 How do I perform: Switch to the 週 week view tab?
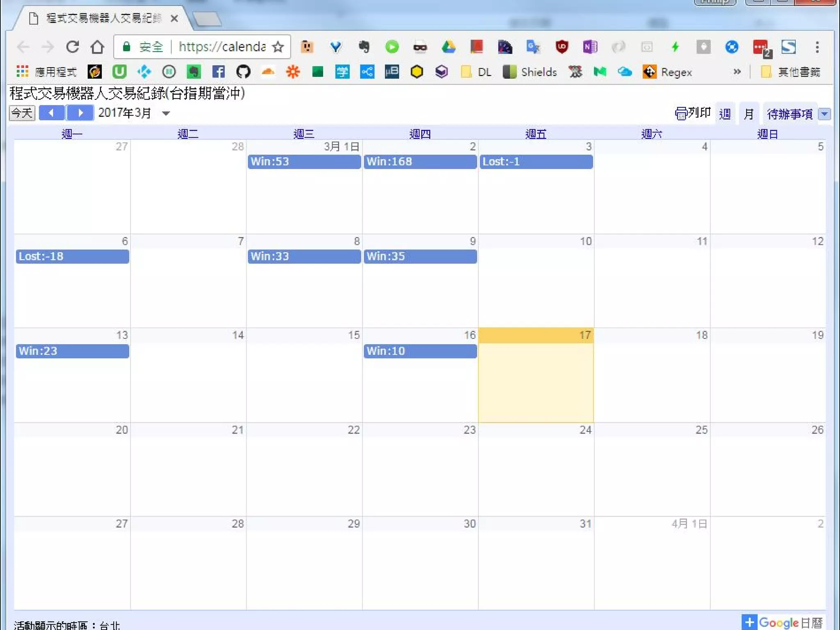click(x=725, y=114)
